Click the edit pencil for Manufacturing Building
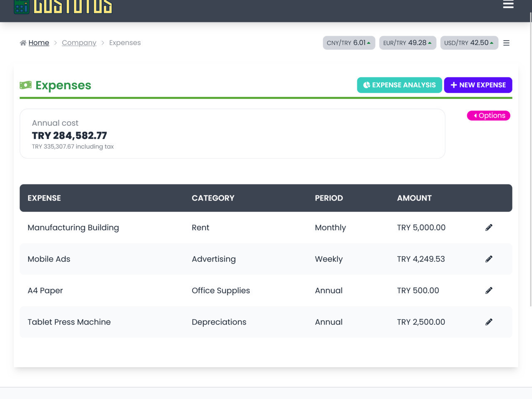The image size is (532, 399). 489,228
